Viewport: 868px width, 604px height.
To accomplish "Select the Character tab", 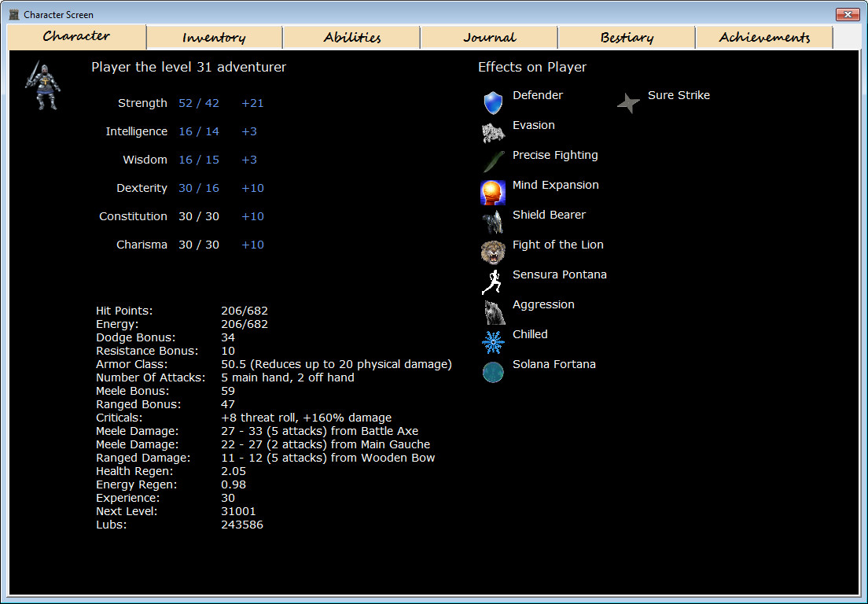I will click(x=75, y=36).
